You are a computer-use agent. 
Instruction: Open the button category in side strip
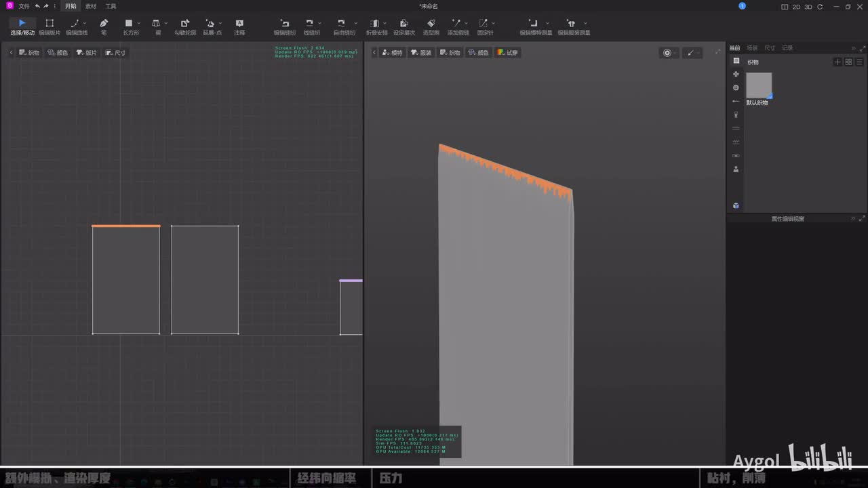(x=736, y=87)
